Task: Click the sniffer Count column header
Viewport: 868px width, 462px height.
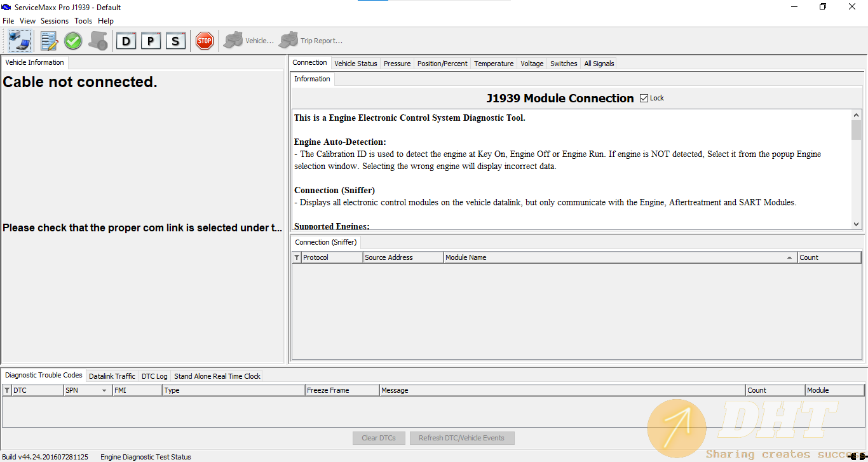Action: tap(829, 257)
